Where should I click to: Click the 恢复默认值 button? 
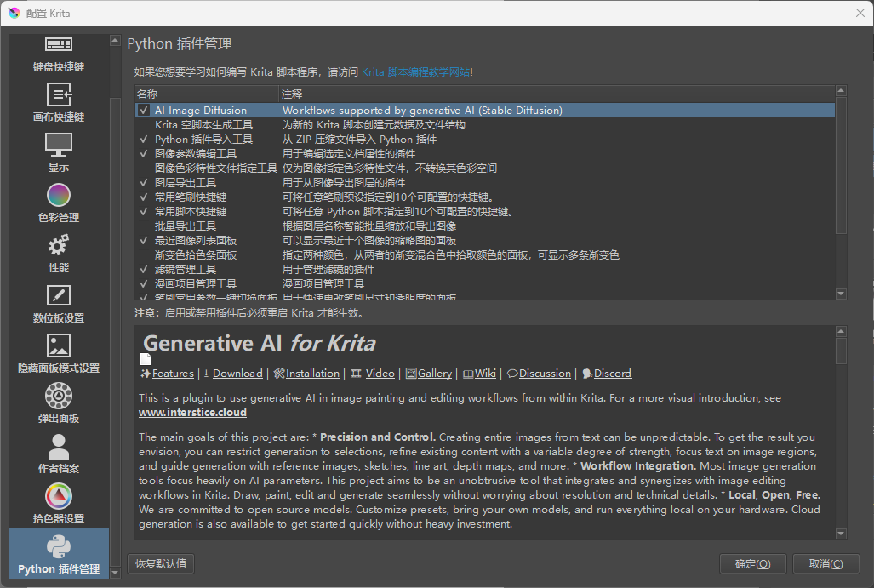tap(161, 564)
